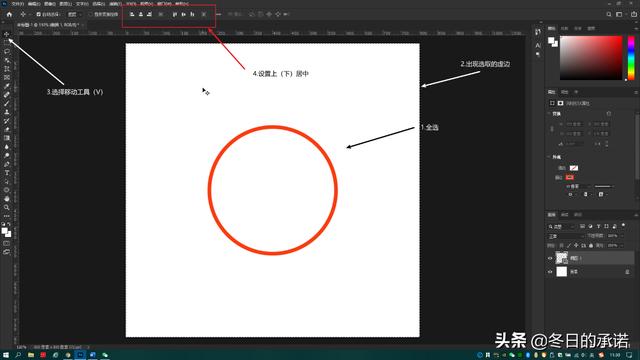Viewport: 640px width, 360px height.
Task: Select the Zoom magnifier tool
Action: click(x=7, y=207)
